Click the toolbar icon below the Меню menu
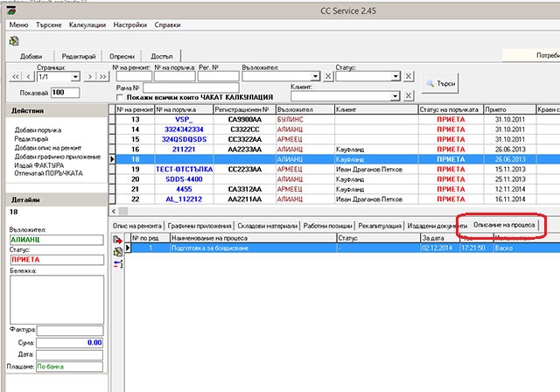 pos(14,41)
